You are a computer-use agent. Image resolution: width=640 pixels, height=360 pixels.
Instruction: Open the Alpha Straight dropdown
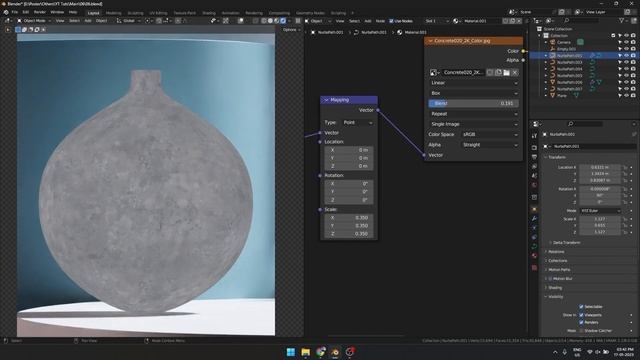point(490,145)
